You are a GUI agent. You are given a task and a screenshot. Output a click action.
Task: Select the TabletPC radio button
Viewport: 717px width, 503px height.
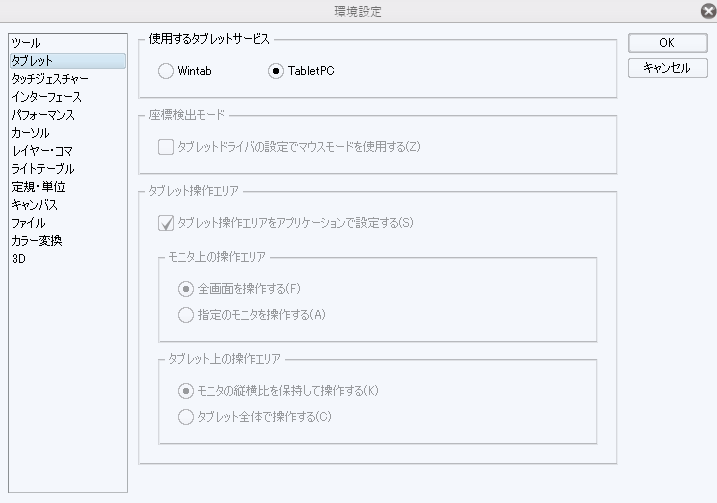coord(277,71)
